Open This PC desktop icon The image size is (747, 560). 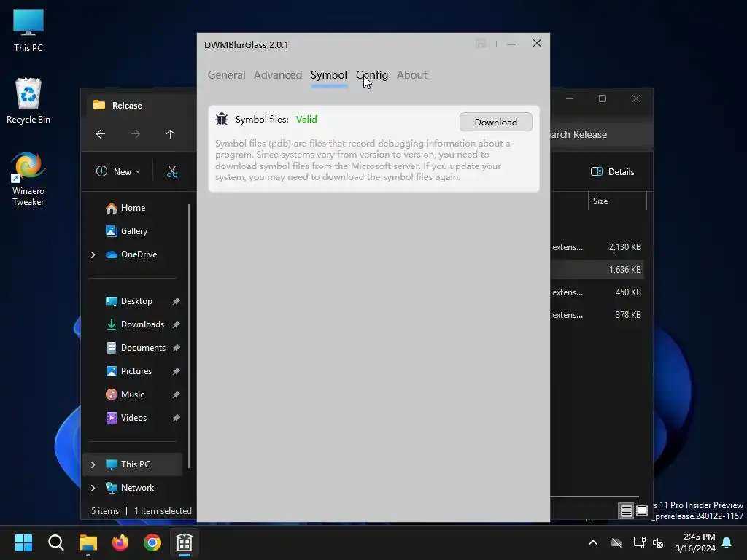tap(28, 30)
